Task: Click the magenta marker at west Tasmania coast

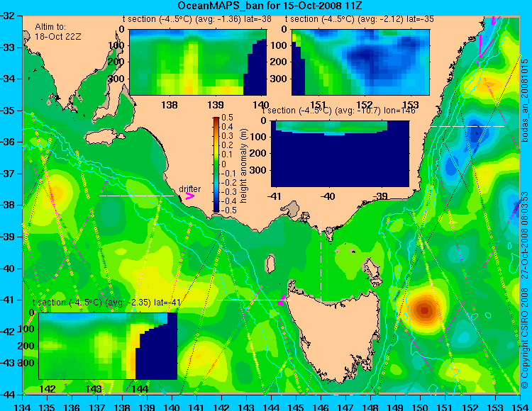Action: tap(281, 300)
